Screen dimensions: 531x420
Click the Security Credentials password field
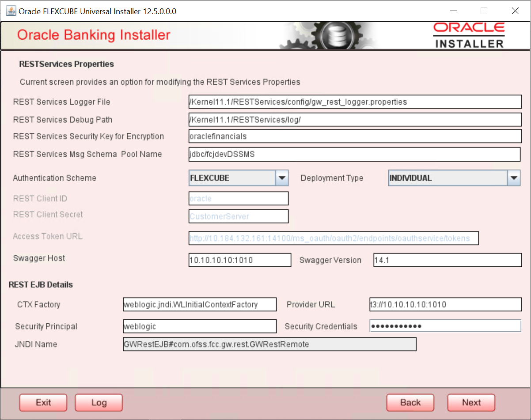tap(446, 326)
